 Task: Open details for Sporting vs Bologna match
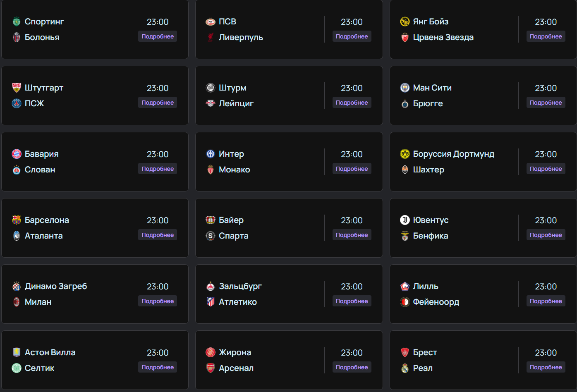(x=158, y=36)
